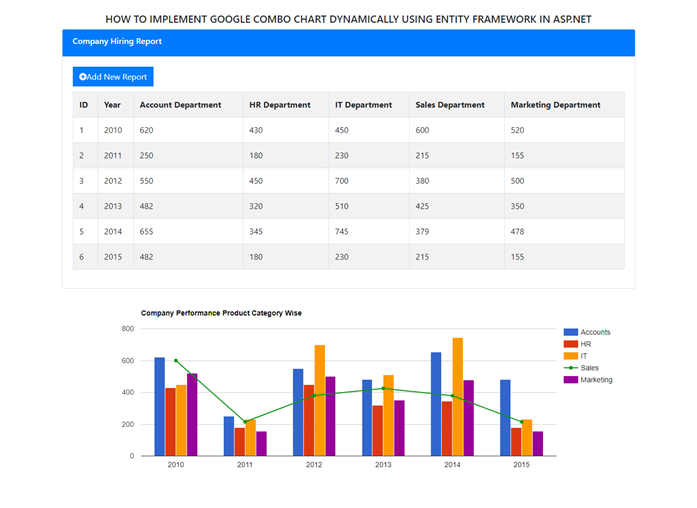
Task: Click the orange IT bar for 2014
Action: point(458,397)
